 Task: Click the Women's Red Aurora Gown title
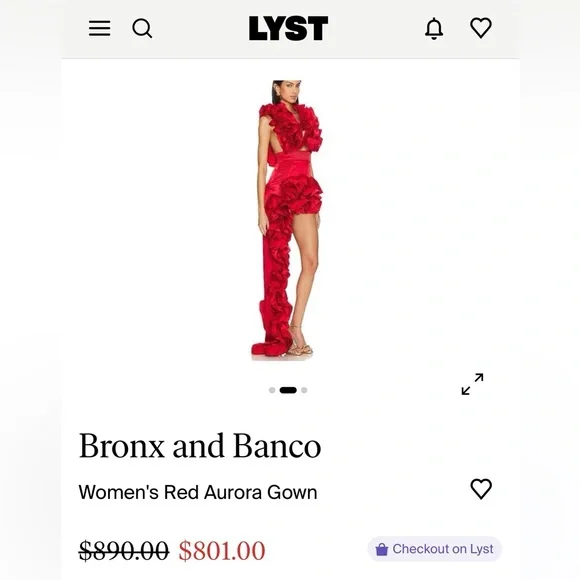click(198, 492)
